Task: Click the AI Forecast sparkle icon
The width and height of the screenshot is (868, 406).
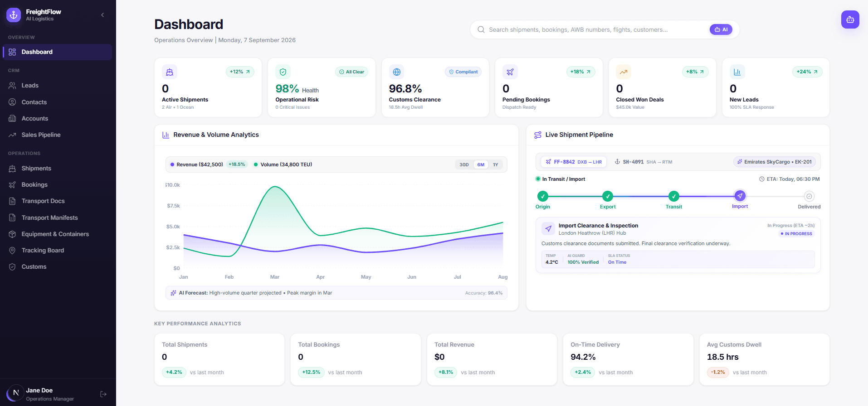Action: coord(173,293)
